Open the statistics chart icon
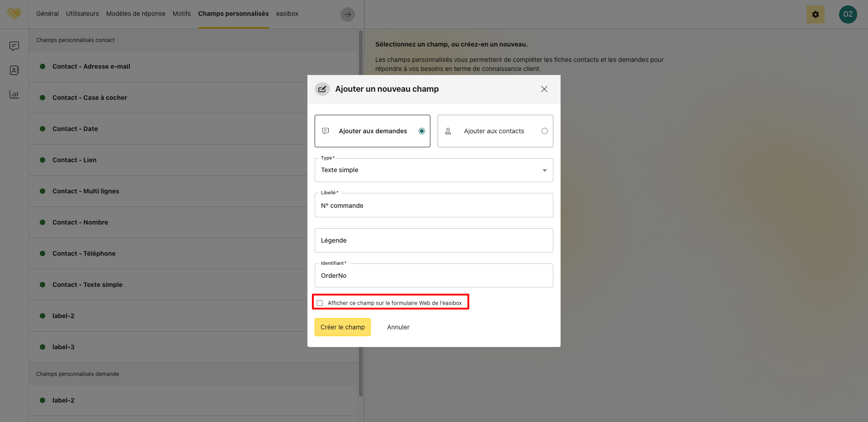 [14, 94]
